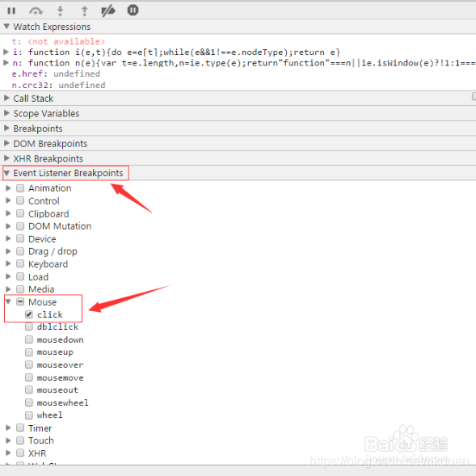Step over next function call
This screenshot has height=476, width=476.
[36, 11]
